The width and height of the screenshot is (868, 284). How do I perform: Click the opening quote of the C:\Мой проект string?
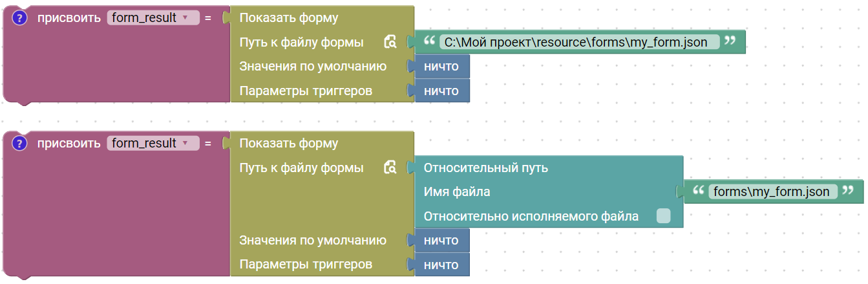coord(429,42)
